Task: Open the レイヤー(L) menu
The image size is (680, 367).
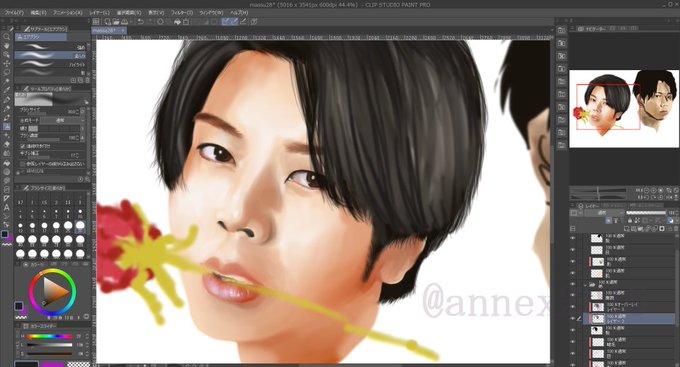Action: click(99, 13)
